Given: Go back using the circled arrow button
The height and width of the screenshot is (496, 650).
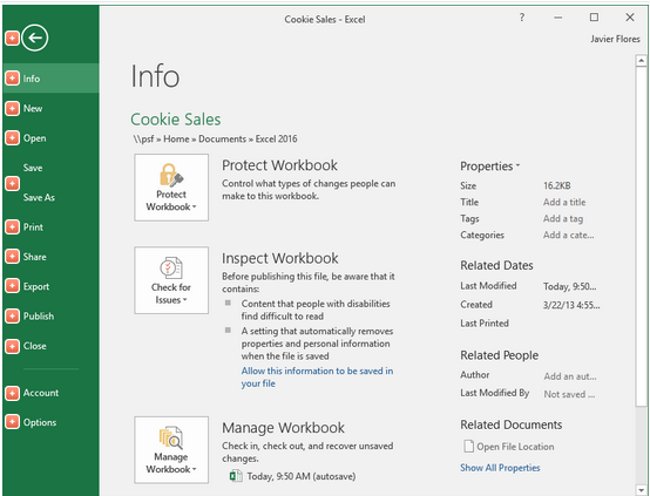Looking at the screenshot, I should (35, 38).
